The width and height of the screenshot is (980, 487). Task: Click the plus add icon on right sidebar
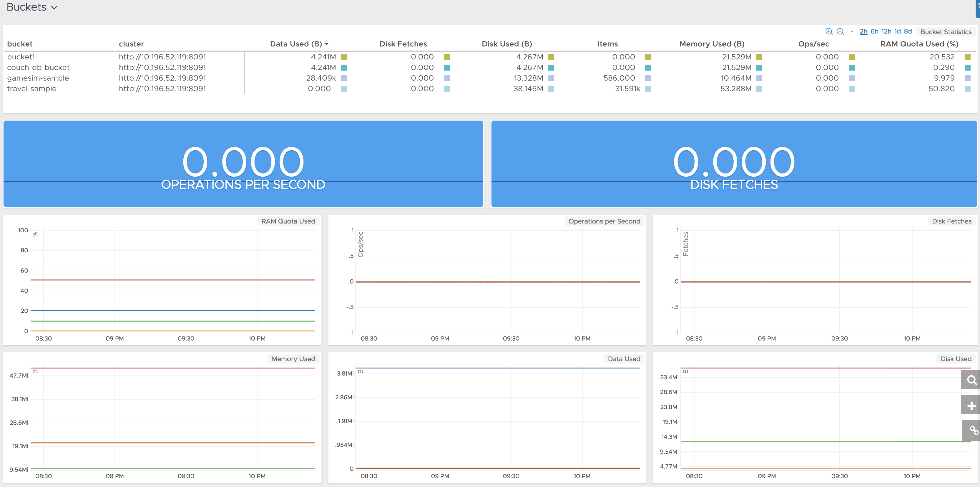point(971,405)
